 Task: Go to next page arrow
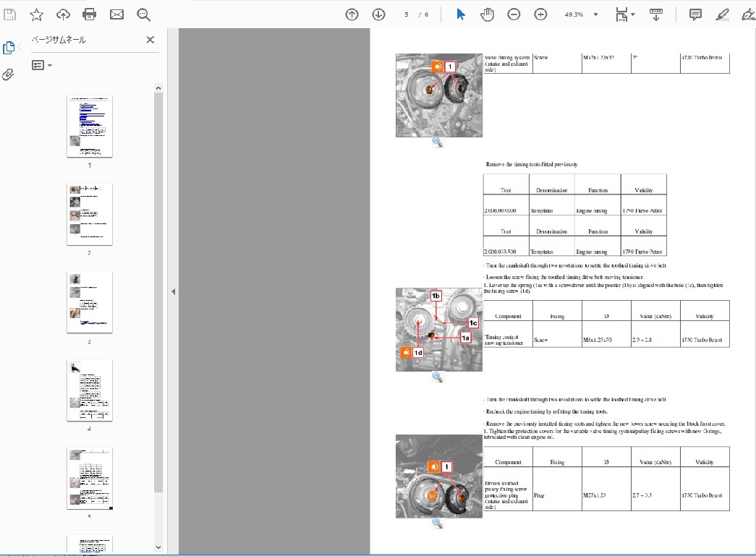click(379, 14)
